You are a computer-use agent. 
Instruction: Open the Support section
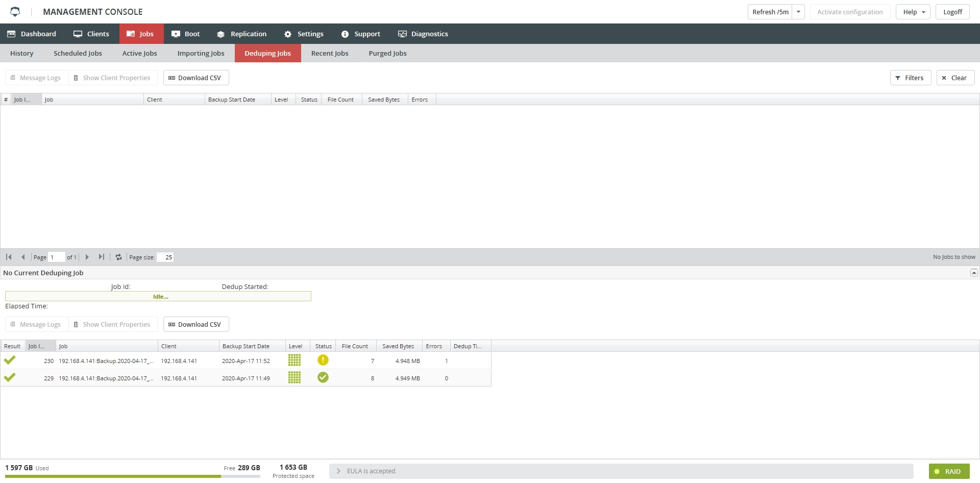361,34
